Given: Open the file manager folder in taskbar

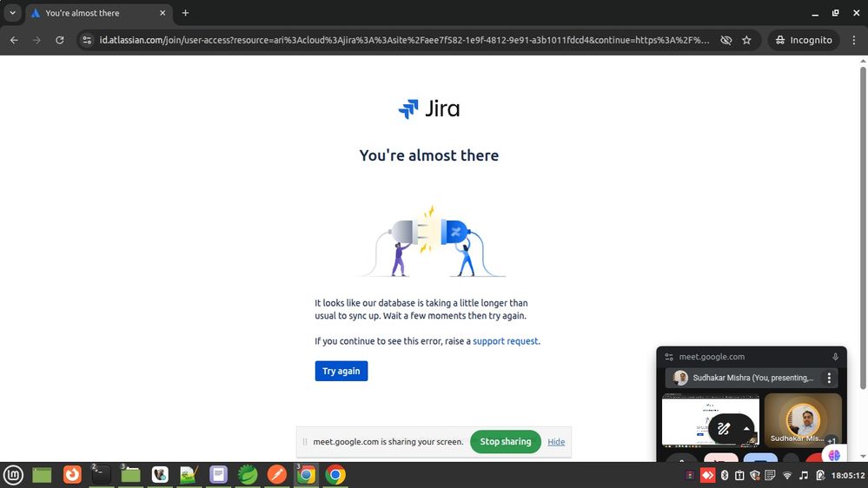Looking at the screenshot, I should click(x=130, y=475).
